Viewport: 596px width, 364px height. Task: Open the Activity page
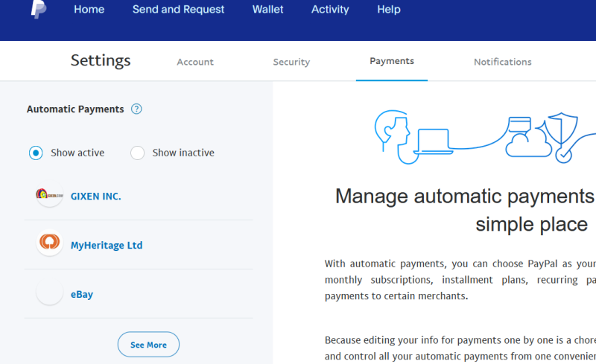click(330, 9)
